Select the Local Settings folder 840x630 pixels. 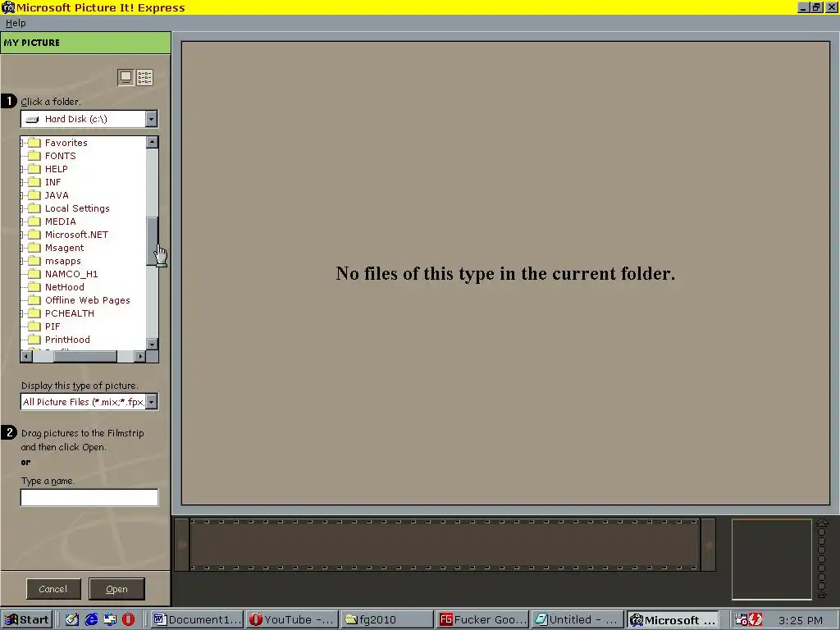pos(77,208)
